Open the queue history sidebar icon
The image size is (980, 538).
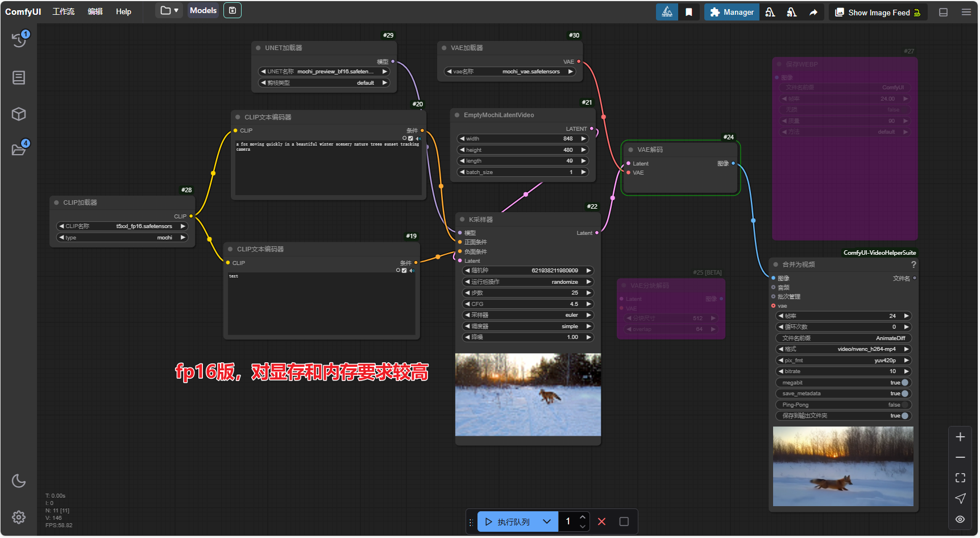tap(19, 39)
